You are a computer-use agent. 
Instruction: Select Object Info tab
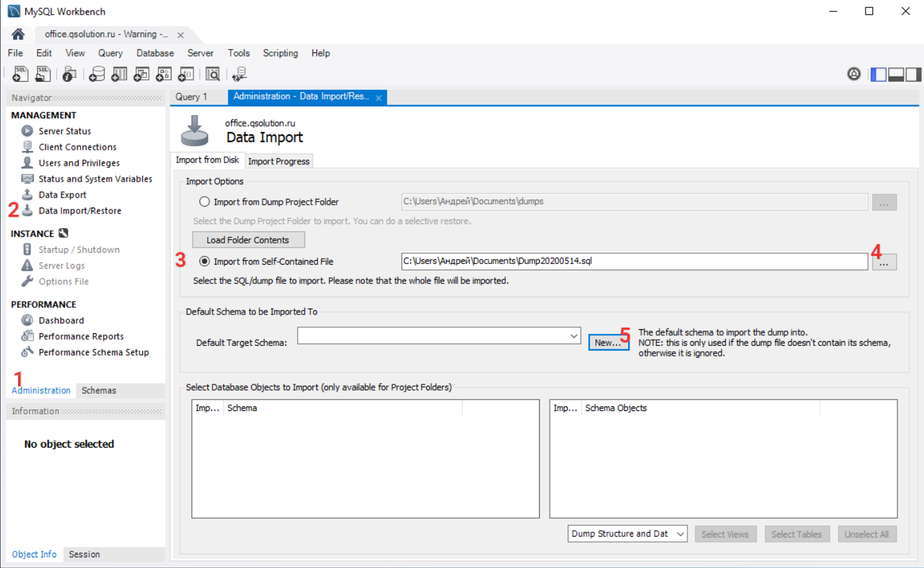pos(35,554)
